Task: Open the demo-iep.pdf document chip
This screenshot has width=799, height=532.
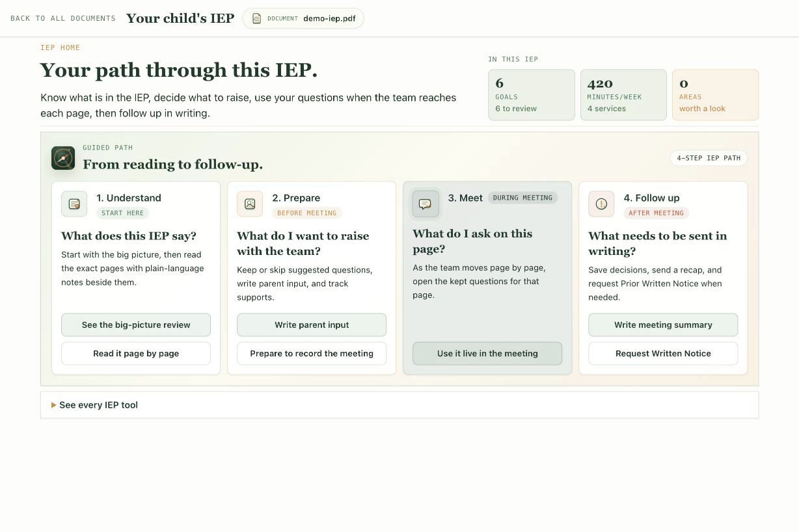Action: [303, 18]
